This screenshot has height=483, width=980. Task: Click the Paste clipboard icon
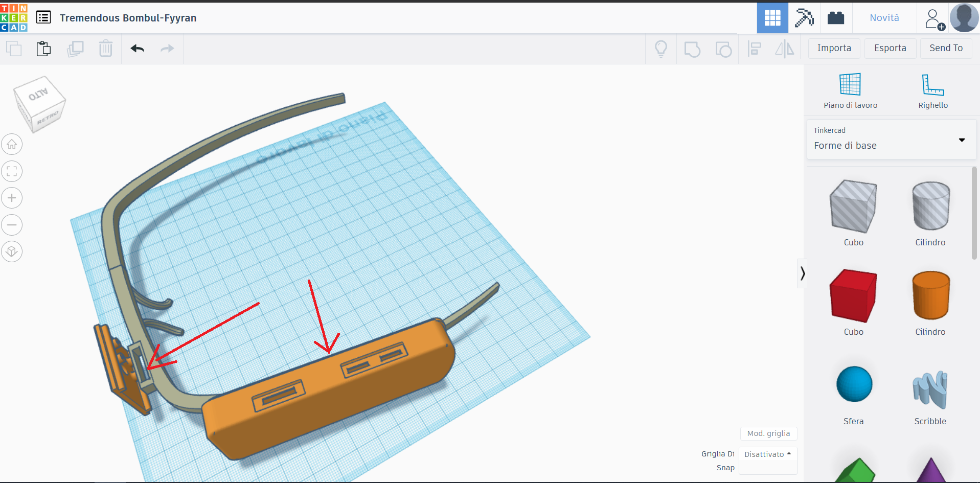(44, 49)
